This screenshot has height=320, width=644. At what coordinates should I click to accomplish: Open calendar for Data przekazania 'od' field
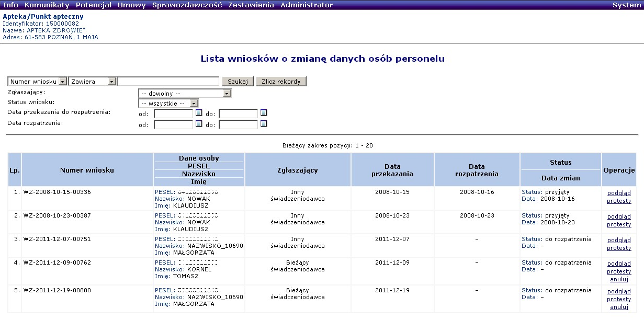pos(199,112)
